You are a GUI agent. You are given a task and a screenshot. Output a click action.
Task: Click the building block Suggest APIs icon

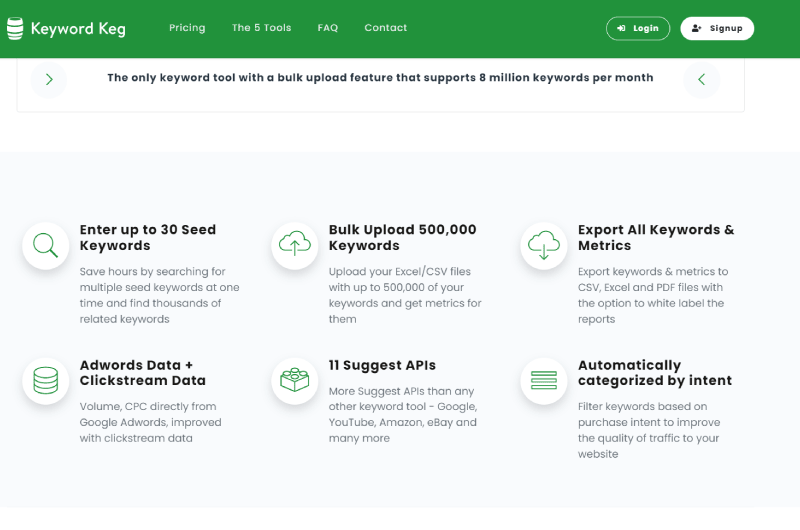[x=294, y=381]
